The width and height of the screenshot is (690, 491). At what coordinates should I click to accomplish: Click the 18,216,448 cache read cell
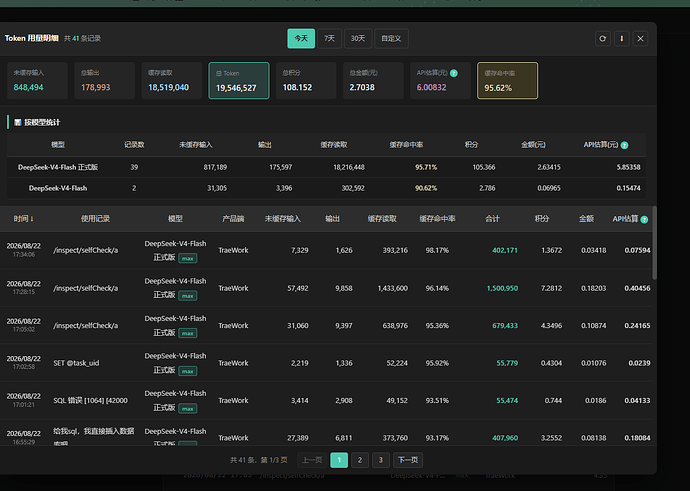349,167
